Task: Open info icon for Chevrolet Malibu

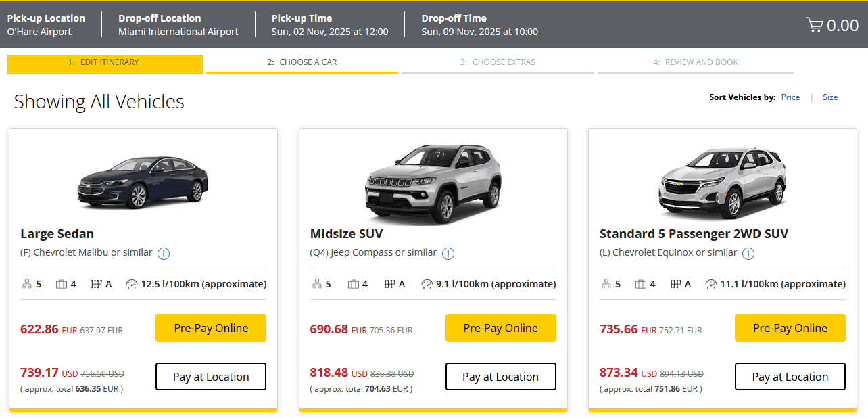Action: 164,254
